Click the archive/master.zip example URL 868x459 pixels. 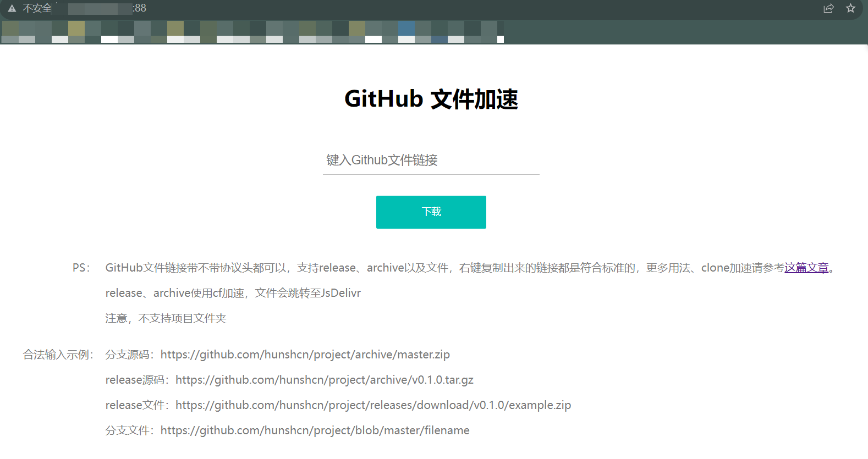[x=305, y=355]
